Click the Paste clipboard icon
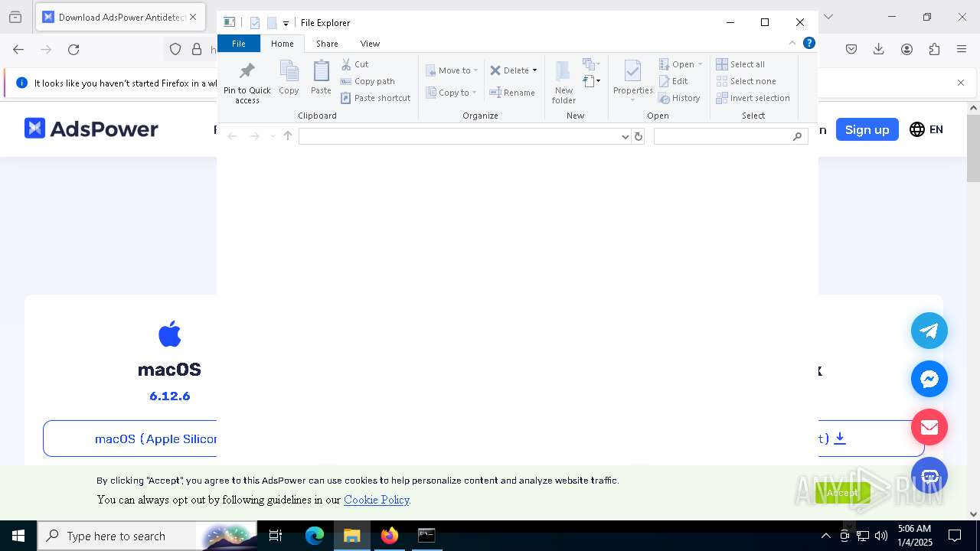 [321, 78]
